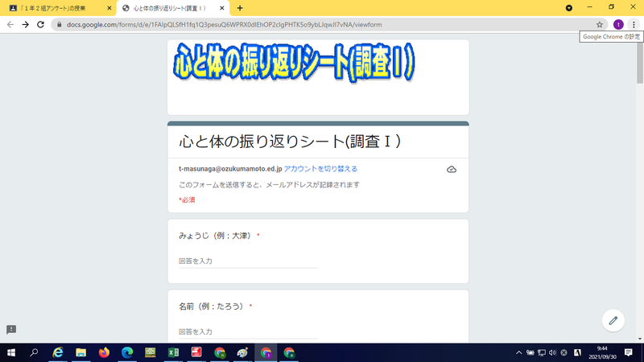Open the Windows Start menu
644x362 pixels.
coord(11,352)
